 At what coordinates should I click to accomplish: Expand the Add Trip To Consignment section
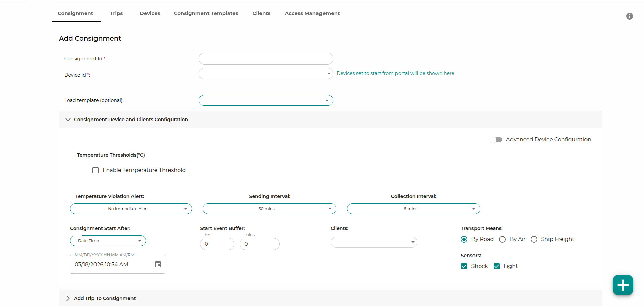tap(68, 298)
